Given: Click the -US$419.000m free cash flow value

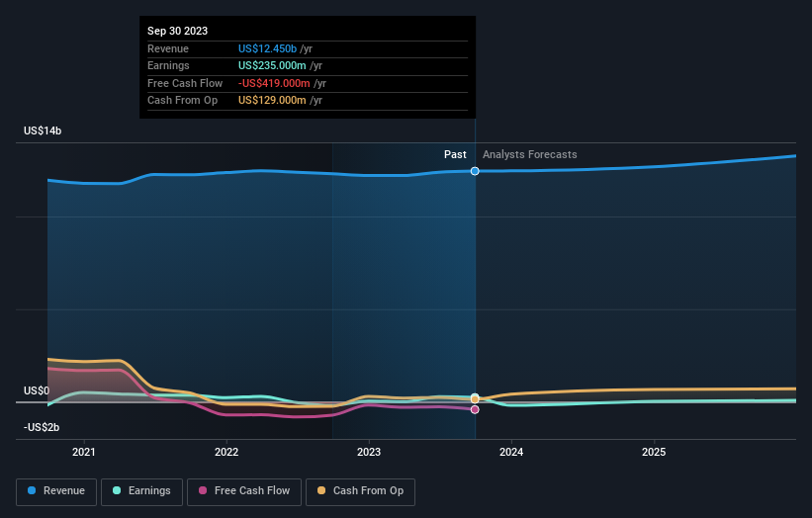Looking at the screenshot, I should click(274, 83).
